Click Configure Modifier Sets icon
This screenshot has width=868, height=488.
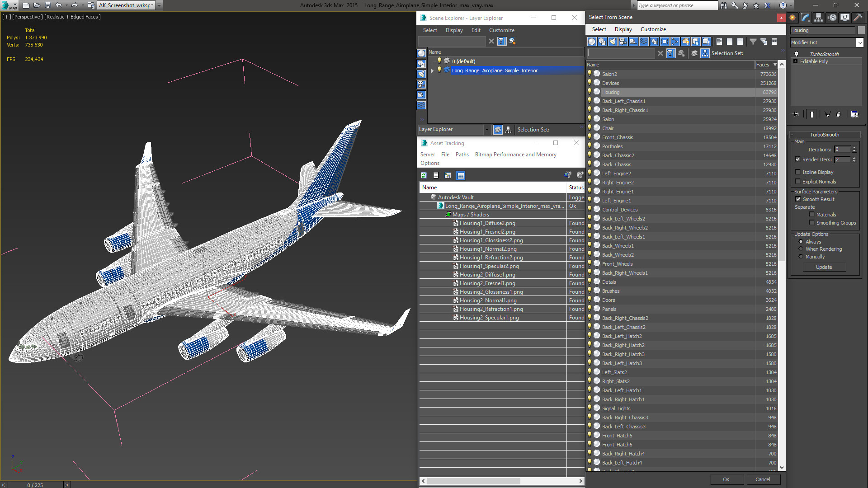pos(854,114)
